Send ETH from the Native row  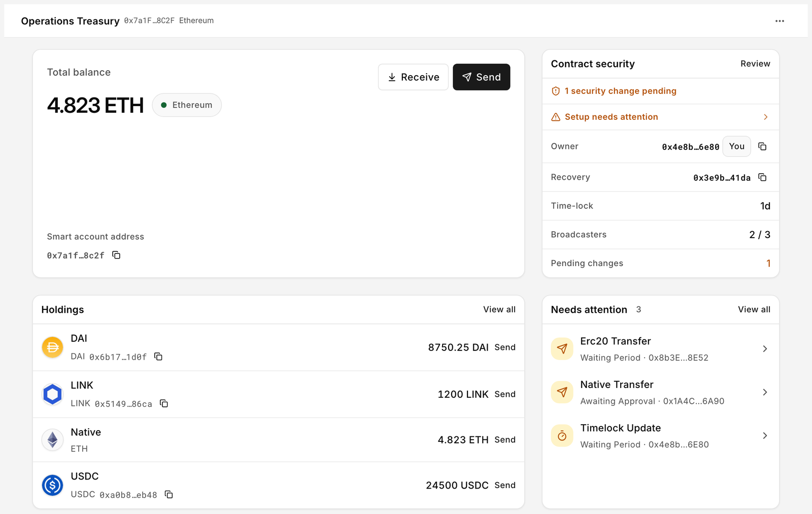point(505,440)
